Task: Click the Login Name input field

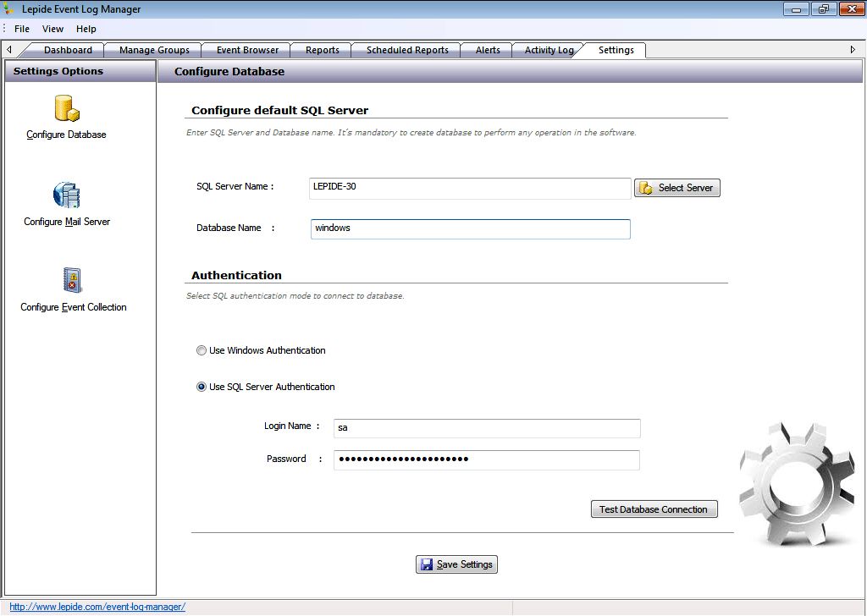Action: coord(487,428)
